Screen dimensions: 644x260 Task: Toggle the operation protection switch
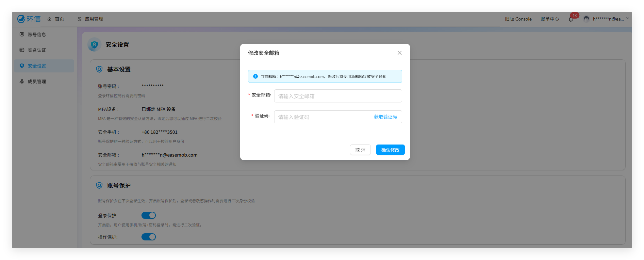(149, 237)
